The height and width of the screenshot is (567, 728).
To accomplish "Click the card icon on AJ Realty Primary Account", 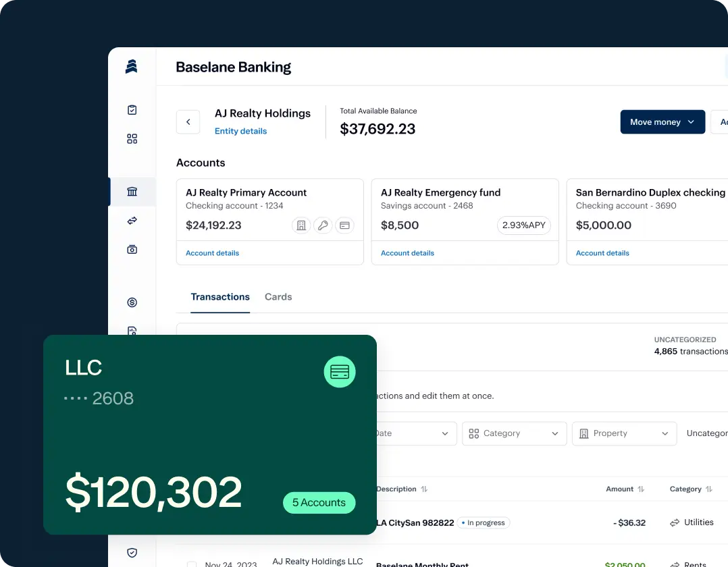I will pyautogui.click(x=344, y=225).
